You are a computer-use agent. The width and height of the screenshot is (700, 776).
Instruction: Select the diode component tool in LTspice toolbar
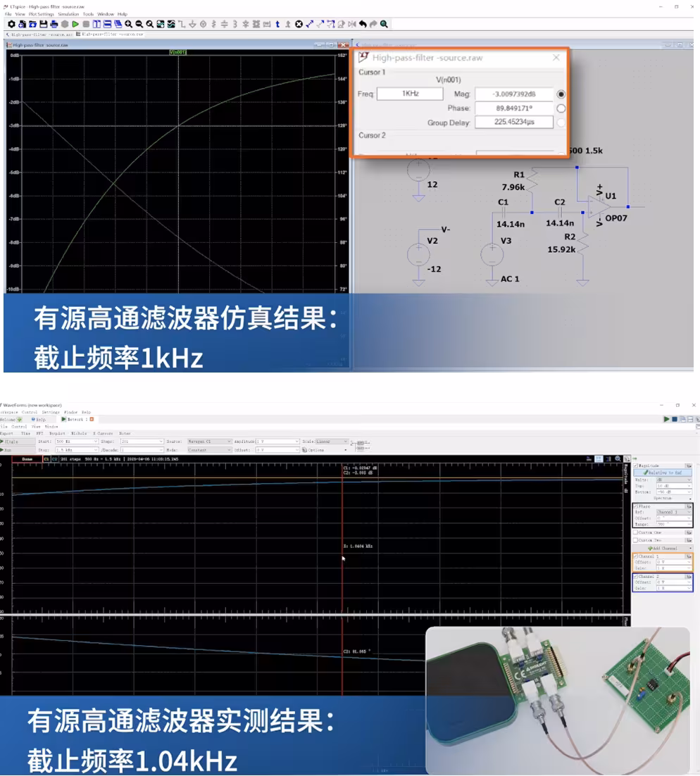(246, 24)
